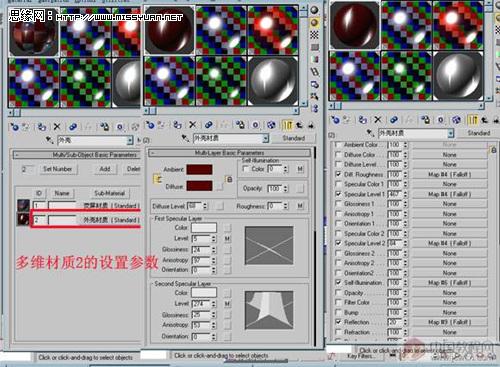Enable the Diffuse Color map checkbox
Screen dimensions: 500x367
click(x=338, y=154)
